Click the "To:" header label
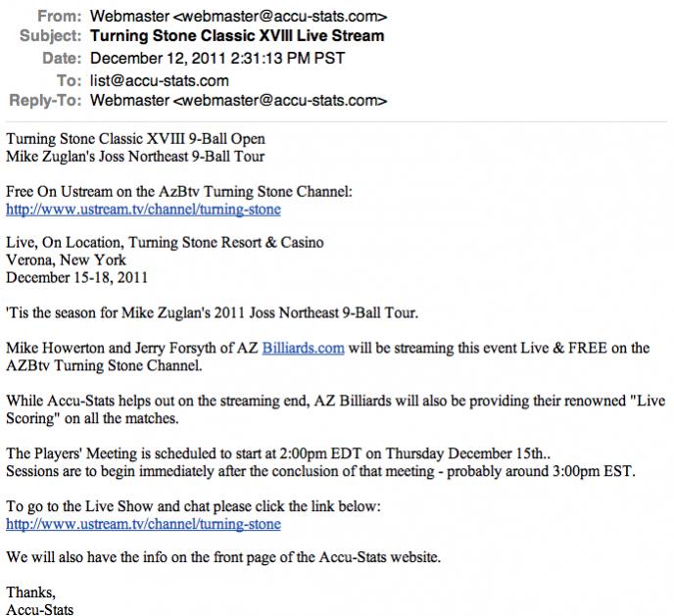The image size is (674, 616). [x=68, y=80]
